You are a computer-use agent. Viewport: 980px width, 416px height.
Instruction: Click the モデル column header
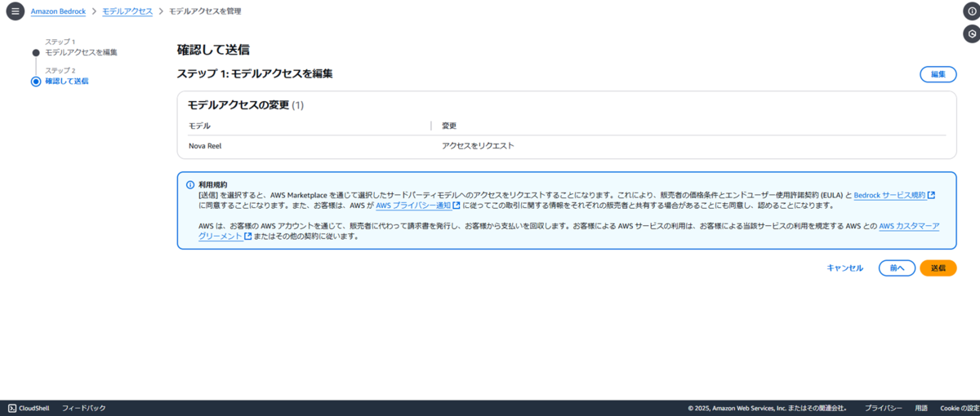point(199,126)
